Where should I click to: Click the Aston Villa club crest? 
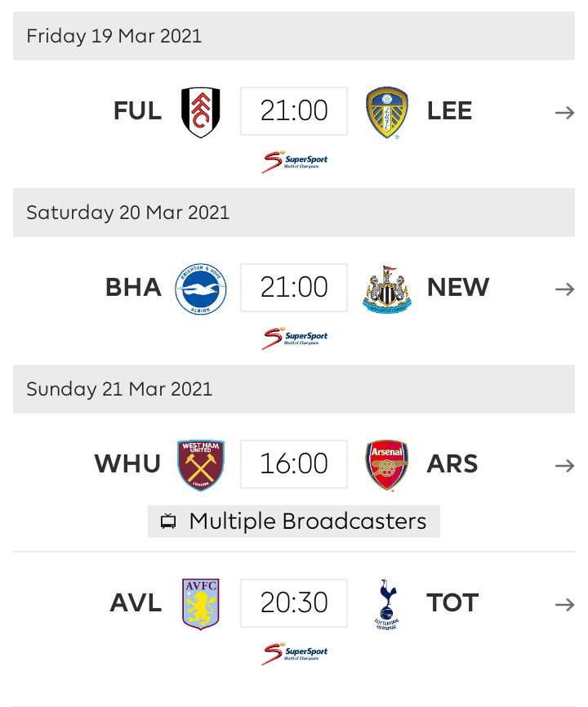(200, 604)
